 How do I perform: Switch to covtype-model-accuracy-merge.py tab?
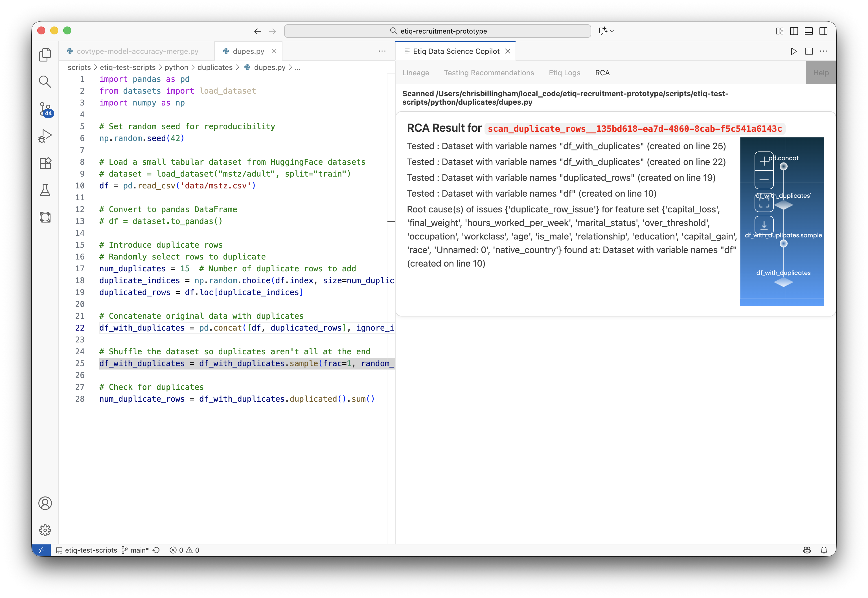pos(137,51)
